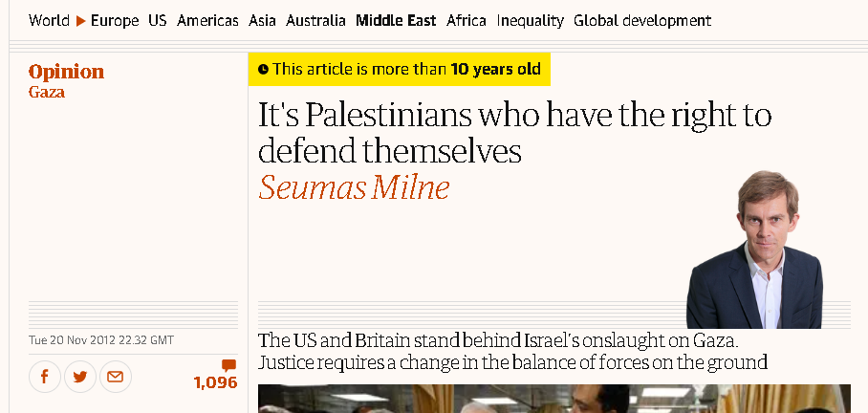The width and height of the screenshot is (868, 413).
Task: Share article on Facebook
Action: pos(44,377)
